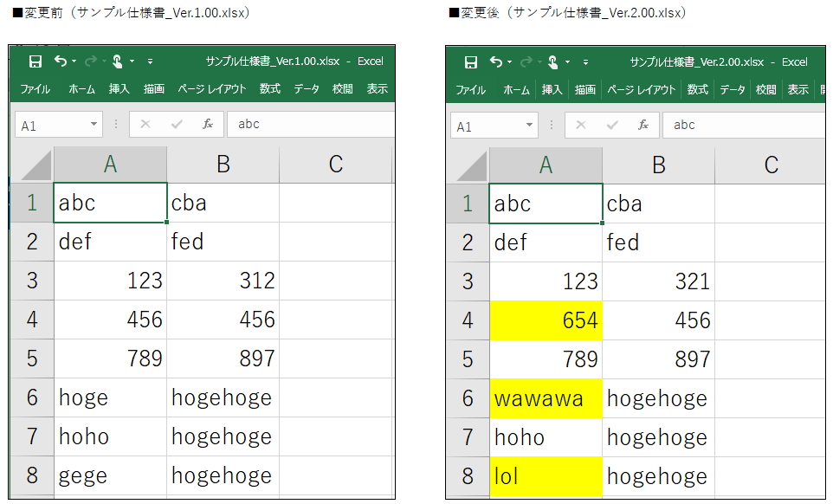The height and width of the screenshot is (504, 833).
Task: Select column B header in Ver.1.00
Action: [x=223, y=165]
